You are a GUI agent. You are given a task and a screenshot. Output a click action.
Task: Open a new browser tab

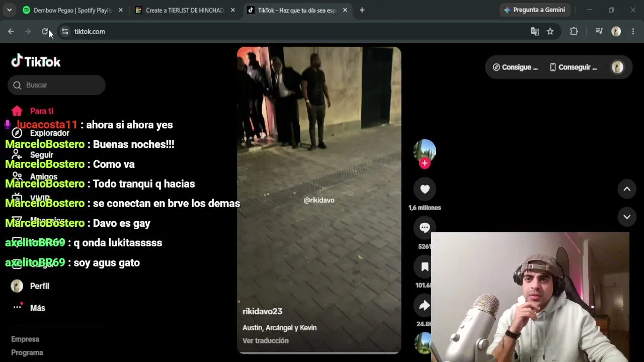[x=362, y=10]
